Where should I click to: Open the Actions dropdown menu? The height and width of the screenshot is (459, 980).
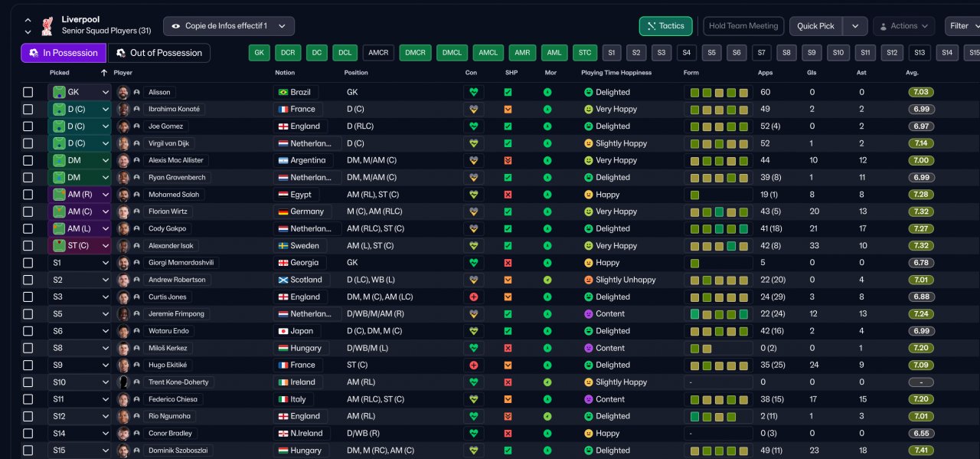903,26
